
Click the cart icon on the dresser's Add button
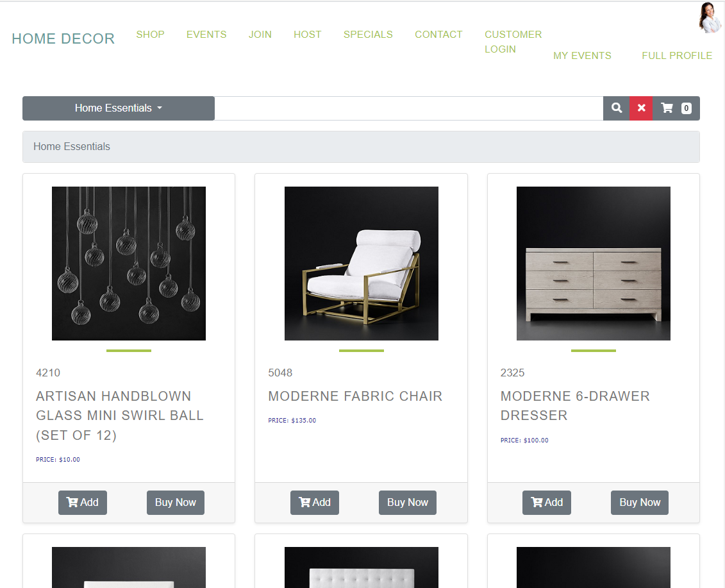[538, 502]
